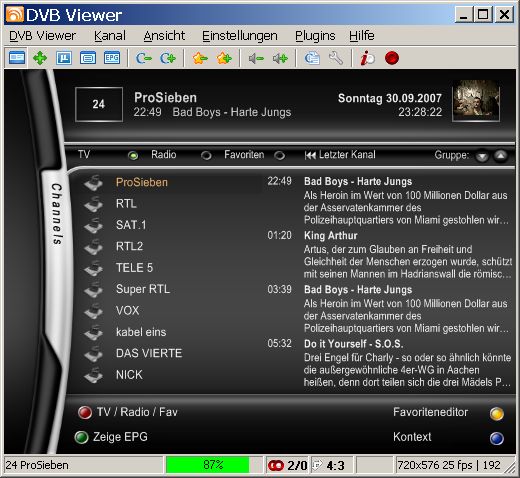Image resolution: width=520 pixels, height=478 pixels.
Task: Switch to previous channel with C- icon
Action: coord(143,58)
